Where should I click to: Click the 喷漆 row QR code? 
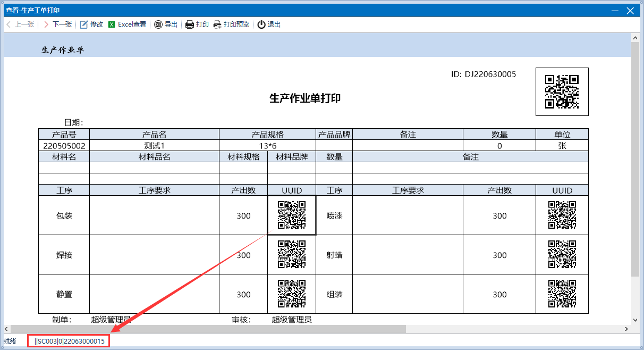pyautogui.click(x=562, y=215)
